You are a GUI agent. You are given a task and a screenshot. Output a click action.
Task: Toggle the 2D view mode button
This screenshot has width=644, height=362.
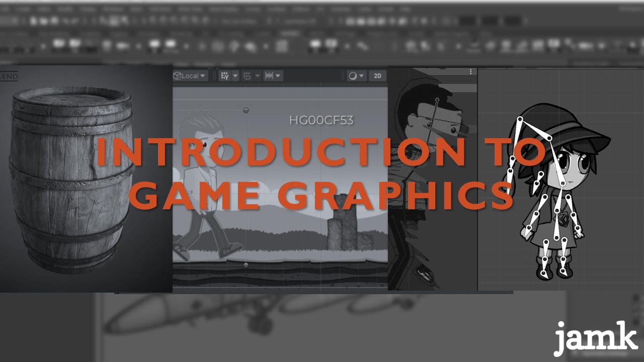377,75
